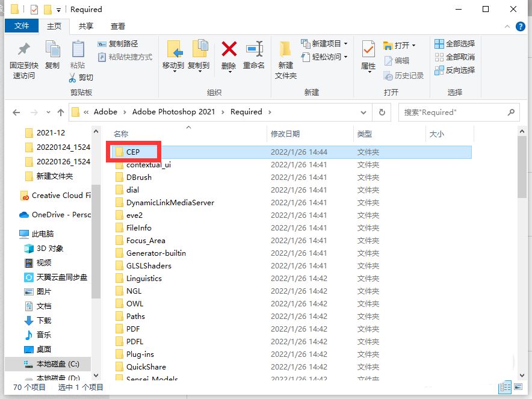Open the Help question mark icon

[520, 26]
